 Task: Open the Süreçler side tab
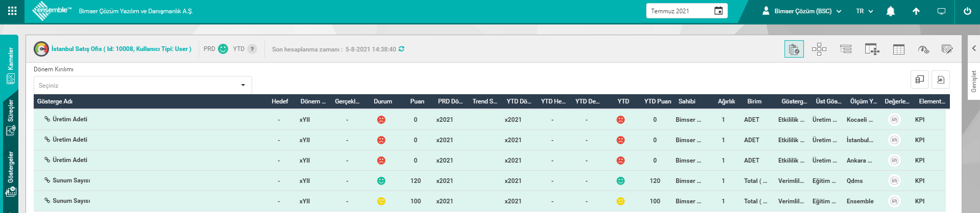(10, 117)
